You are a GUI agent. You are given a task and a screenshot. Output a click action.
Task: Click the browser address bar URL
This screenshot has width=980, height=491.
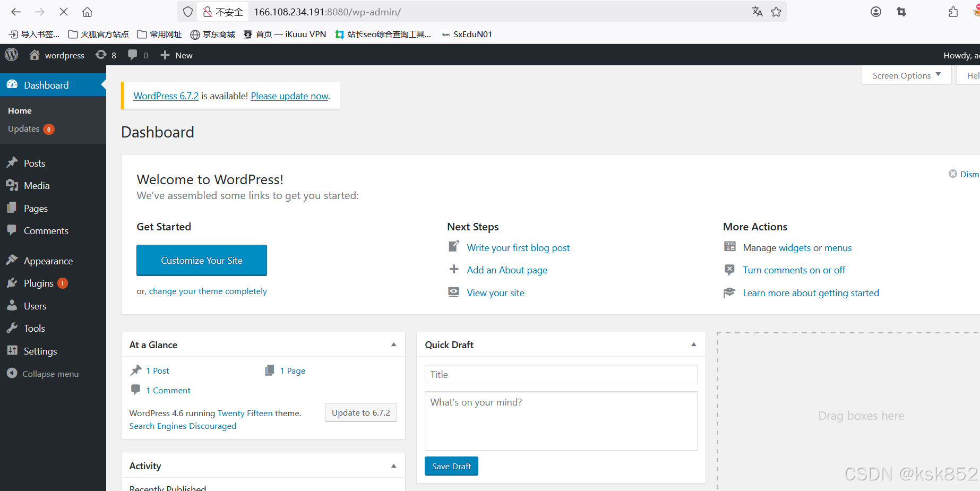pyautogui.click(x=327, y=12)
